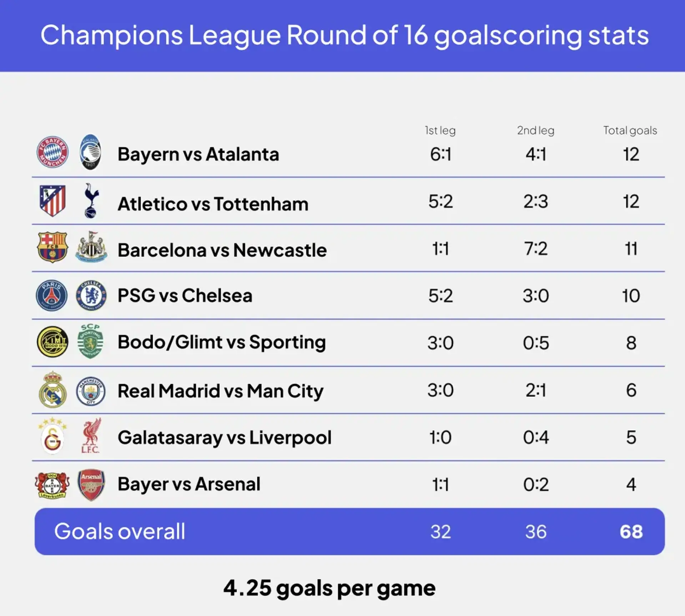Click the '2nd leg' column header

coord(535,131)
